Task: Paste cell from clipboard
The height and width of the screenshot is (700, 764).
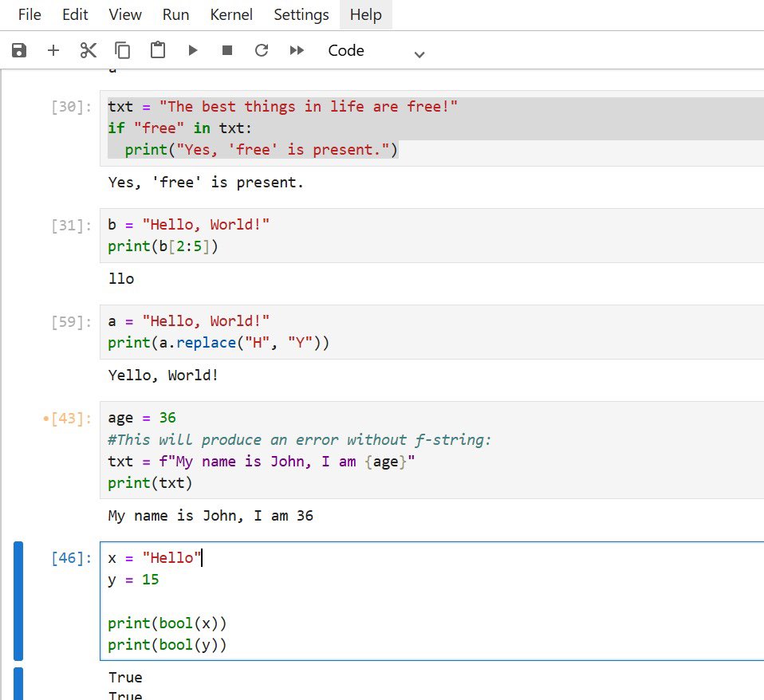Action: point(157,49)
